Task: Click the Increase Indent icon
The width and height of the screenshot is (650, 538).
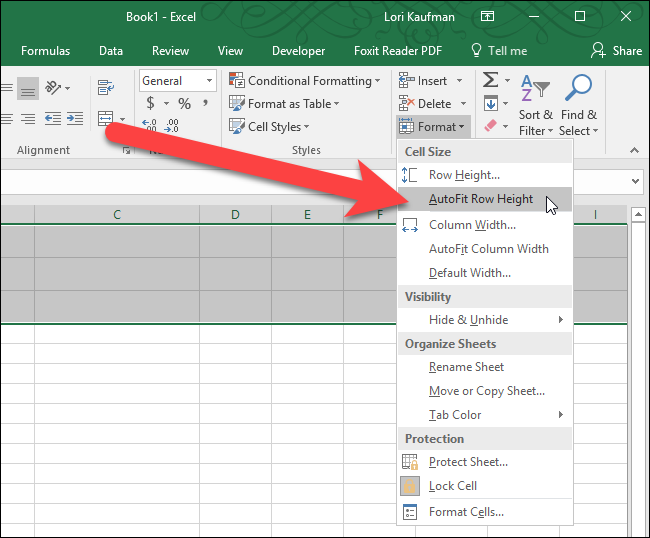Action: [76, 119]
